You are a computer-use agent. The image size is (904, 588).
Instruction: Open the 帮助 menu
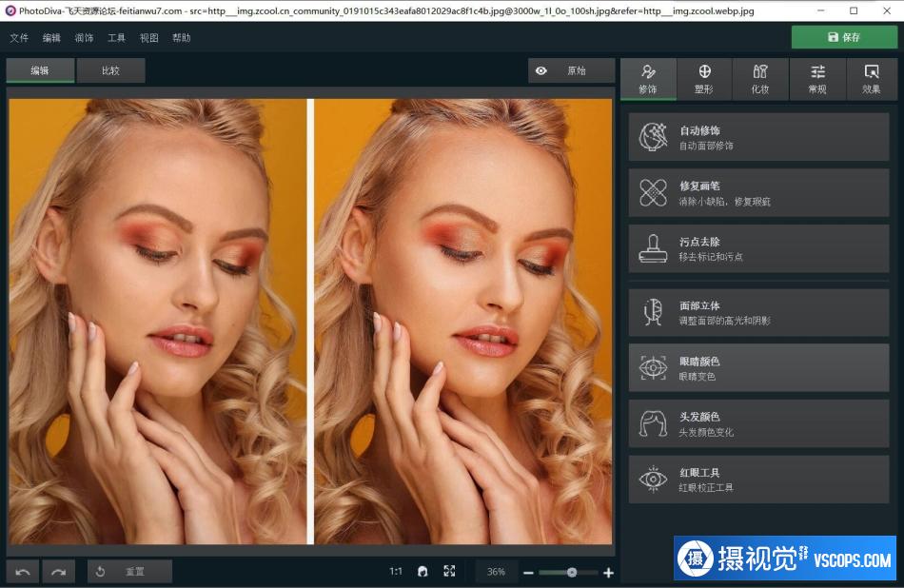click(181, 38)
